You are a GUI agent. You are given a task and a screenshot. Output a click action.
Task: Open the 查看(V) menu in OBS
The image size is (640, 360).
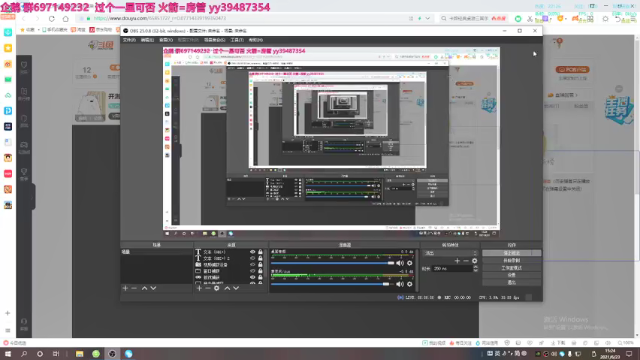click(166, 40)
